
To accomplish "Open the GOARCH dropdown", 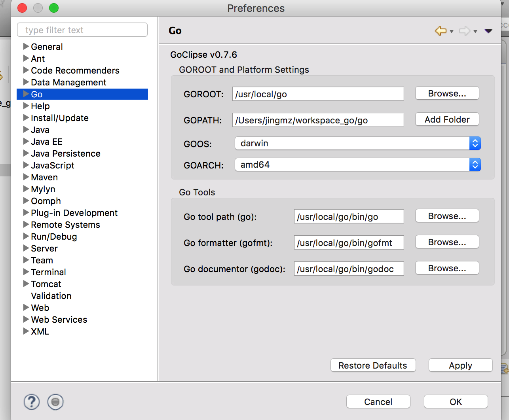I will pos(357,165).
